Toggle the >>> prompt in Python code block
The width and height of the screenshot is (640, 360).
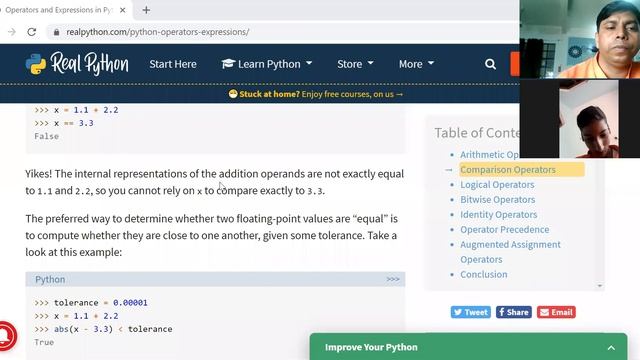(393, 279)
